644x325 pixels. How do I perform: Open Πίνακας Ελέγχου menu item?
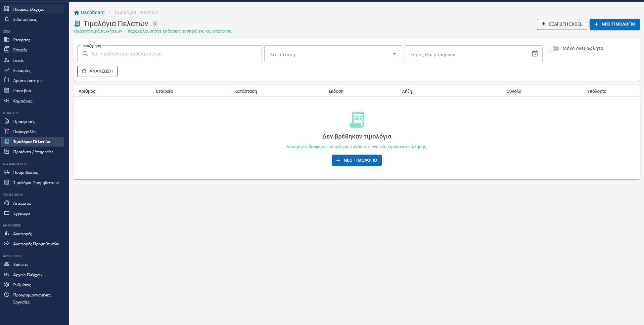(x=33, y=9)
